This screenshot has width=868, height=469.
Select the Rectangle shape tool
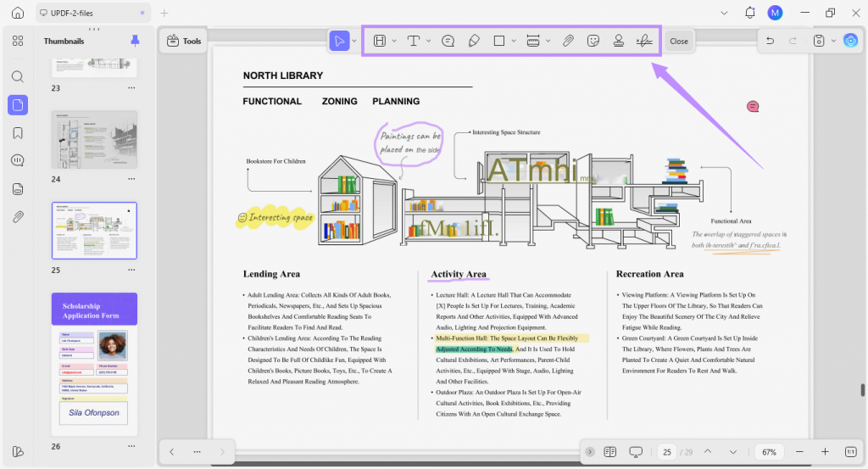tap(498, 41)
